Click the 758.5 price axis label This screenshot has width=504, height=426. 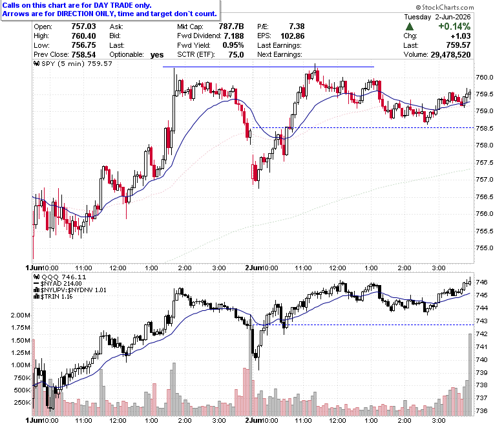[x=485, y=128]
